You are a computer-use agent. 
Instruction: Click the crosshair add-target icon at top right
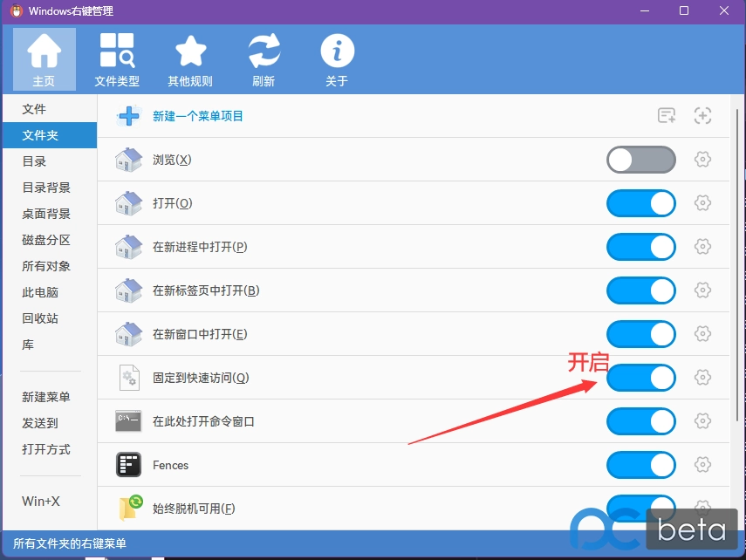[x=703, y=114]
